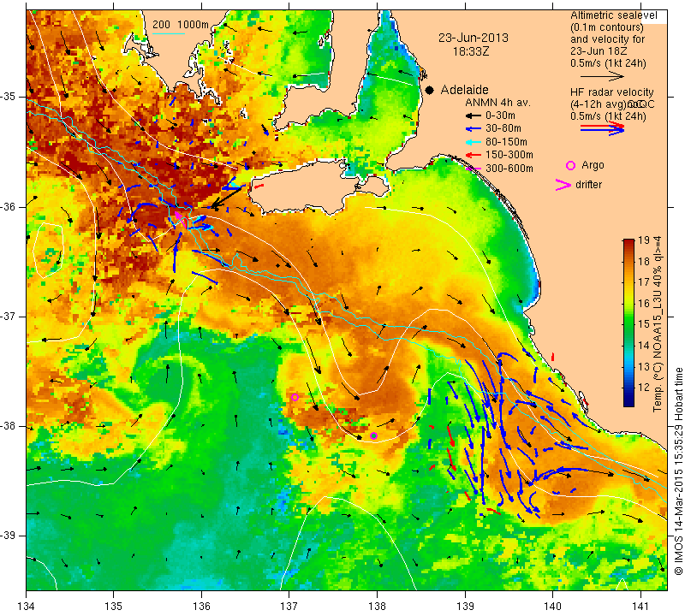
Task: Click the magenta 300-600m arrow legend symbol
Action: coord(474,169)
